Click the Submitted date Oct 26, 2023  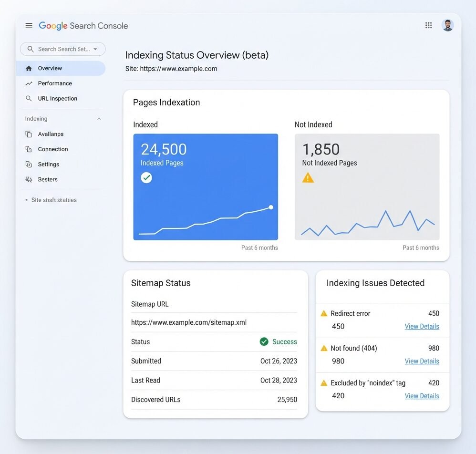279,361
